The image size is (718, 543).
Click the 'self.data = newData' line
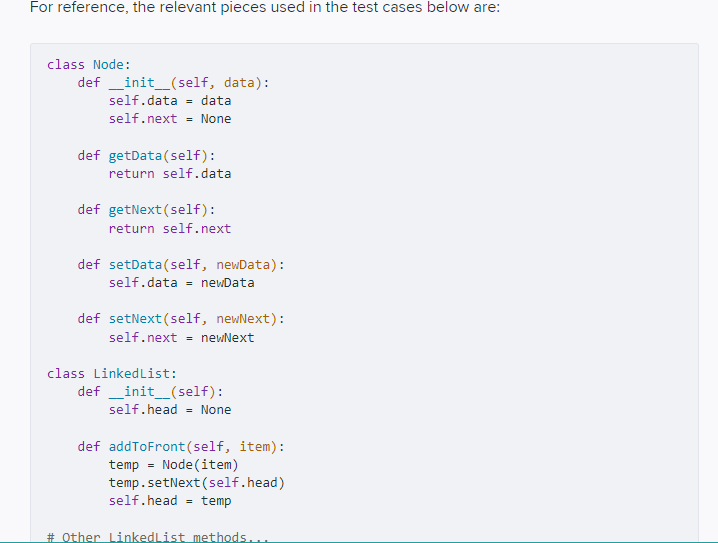(x=181, y=282)
